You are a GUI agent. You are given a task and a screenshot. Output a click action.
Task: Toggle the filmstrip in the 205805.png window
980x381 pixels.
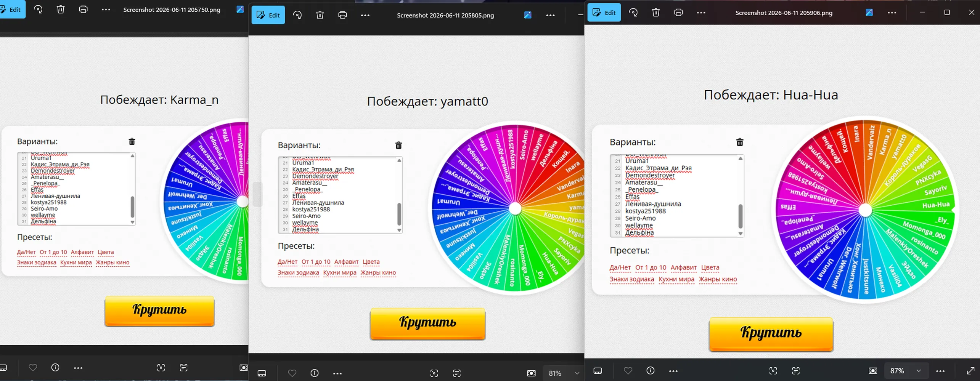(x=262, y=373)
